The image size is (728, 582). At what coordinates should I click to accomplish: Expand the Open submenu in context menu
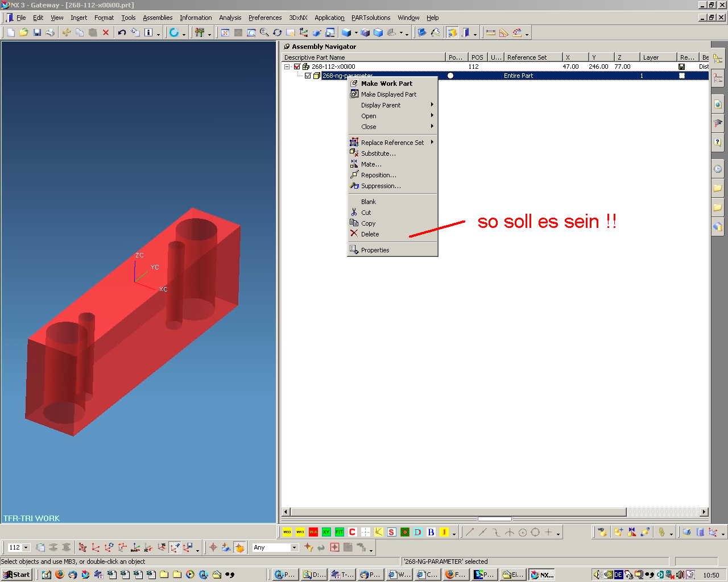(392, 116)
